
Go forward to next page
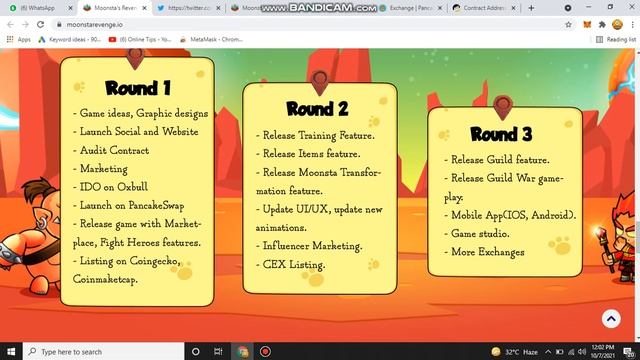pyautogui.click(x=25, y=24)
